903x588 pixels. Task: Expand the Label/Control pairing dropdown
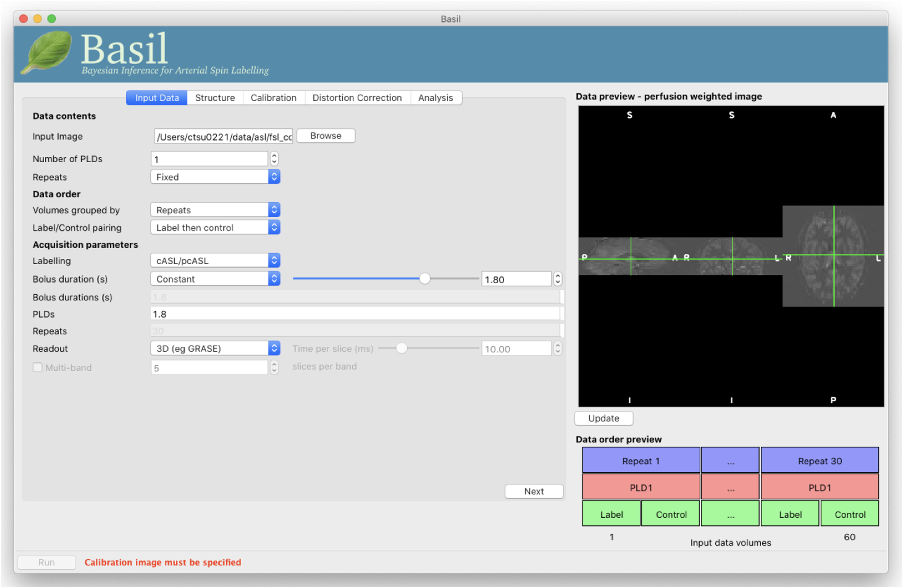point(215,228)
